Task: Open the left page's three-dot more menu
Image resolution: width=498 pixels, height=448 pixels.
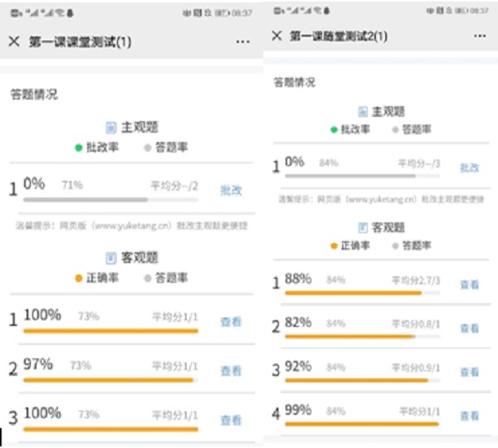Action: (242, 41)
